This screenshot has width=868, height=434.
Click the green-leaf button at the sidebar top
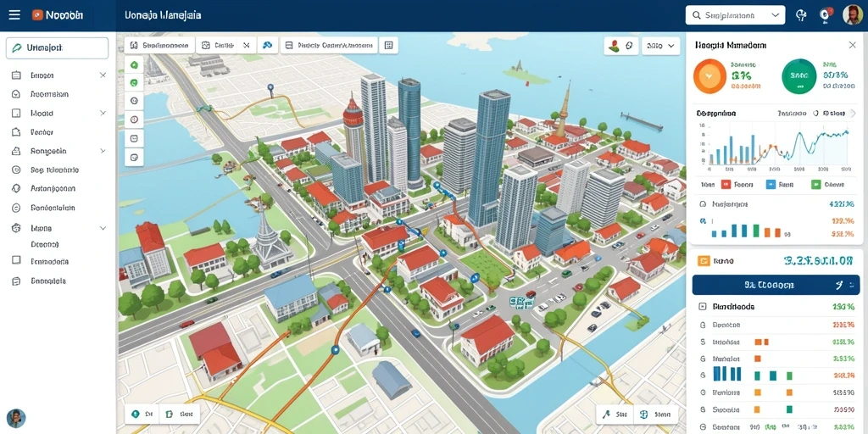[57, 48]
